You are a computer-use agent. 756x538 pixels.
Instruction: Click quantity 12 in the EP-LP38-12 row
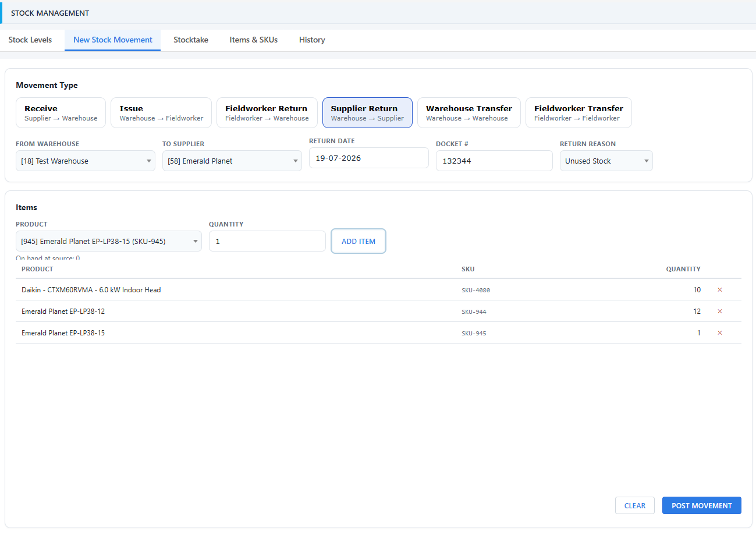(x=697, y=312)
